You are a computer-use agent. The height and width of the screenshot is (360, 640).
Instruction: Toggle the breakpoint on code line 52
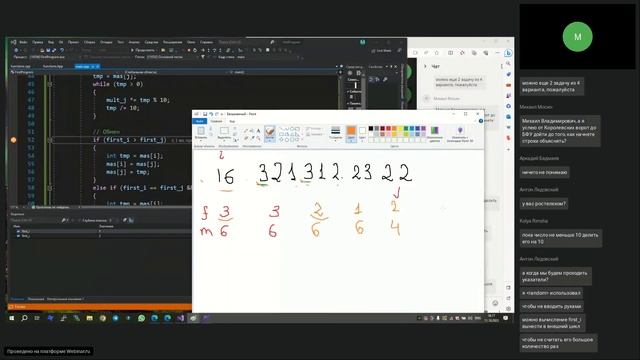pyautogui.click(x=13, y=140)
